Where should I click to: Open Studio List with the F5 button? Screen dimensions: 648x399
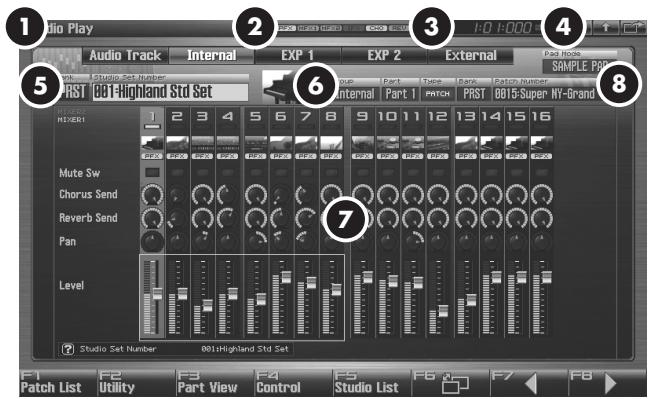pyautogui.click(x=372, y=382)
